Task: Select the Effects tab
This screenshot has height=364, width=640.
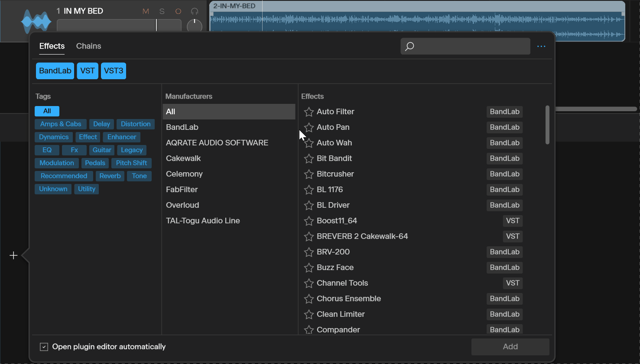Action: pyautogui.click(x=52, y=46)
